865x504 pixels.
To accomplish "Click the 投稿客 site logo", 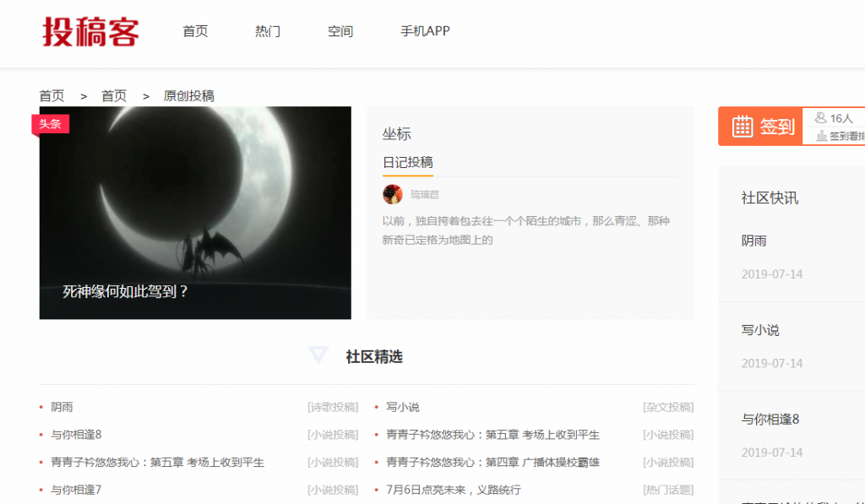I will pyautogui.click(x=90, y=31).
